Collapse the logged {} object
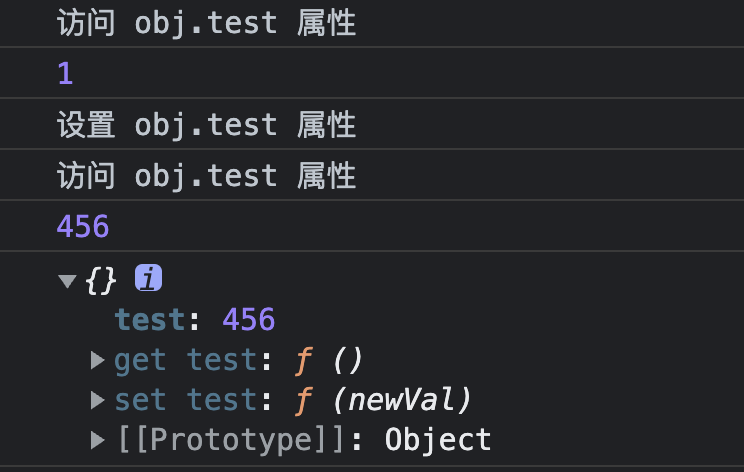 (x=67, y=281)
